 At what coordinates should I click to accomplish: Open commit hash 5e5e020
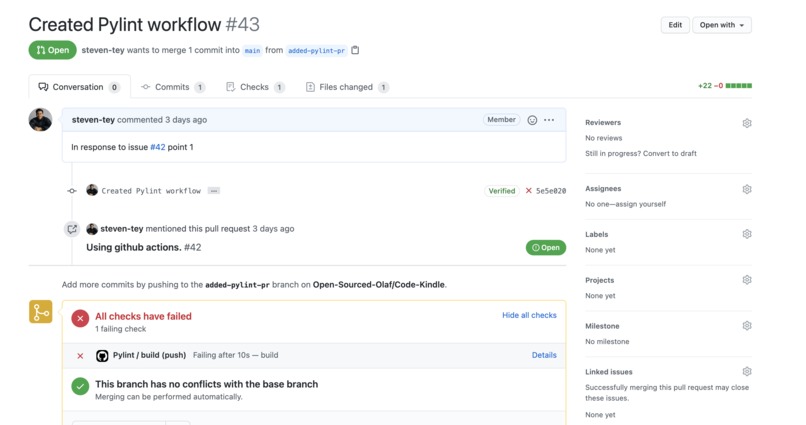551,191
